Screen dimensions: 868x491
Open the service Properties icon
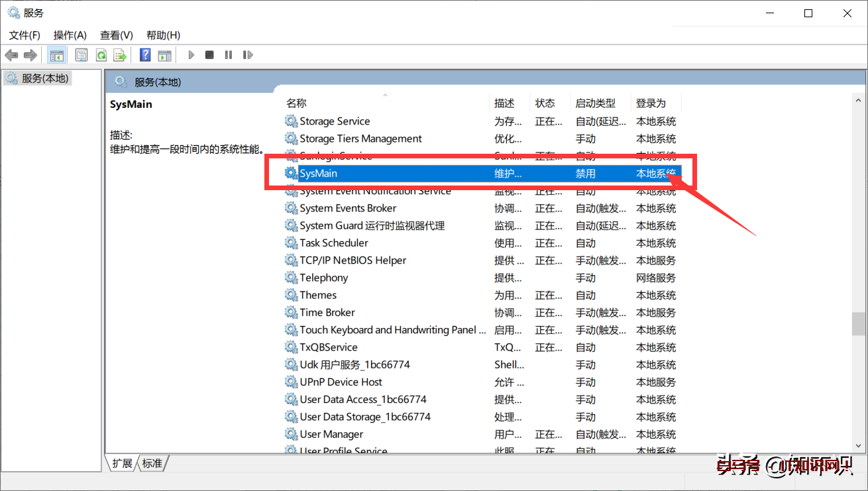click(81, 54)
